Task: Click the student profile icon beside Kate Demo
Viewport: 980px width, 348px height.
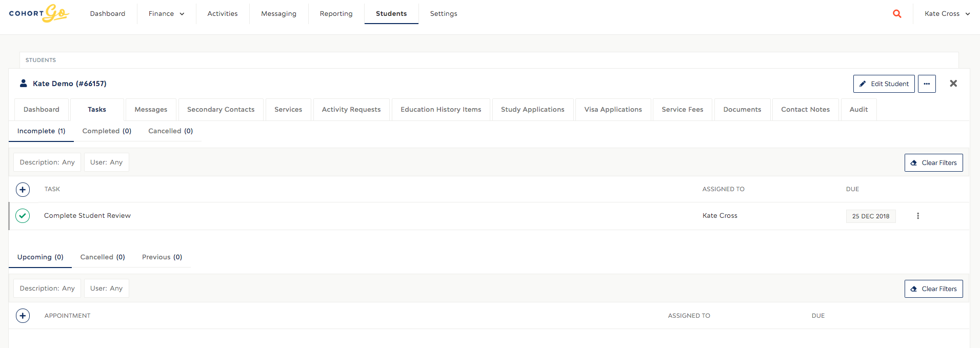Action: point(23,83)
